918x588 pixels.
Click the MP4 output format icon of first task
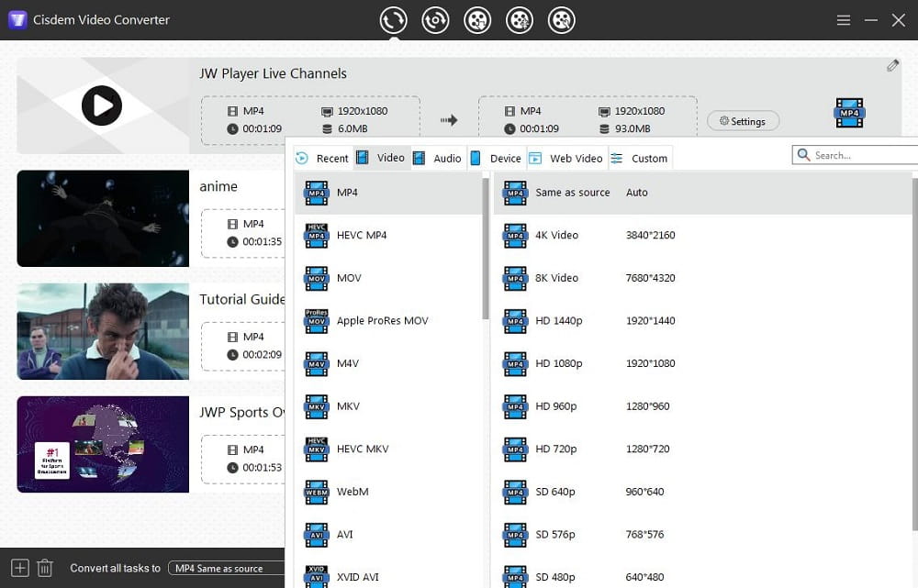click(849, 113)
